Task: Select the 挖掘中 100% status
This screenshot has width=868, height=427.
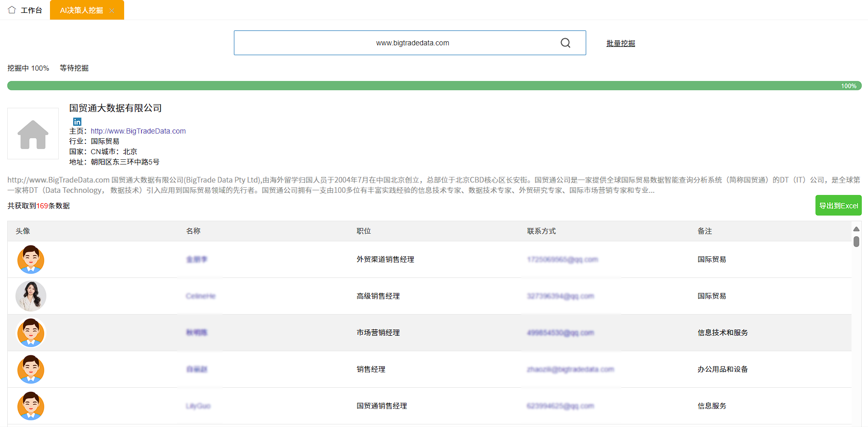Action: [28, 68]
